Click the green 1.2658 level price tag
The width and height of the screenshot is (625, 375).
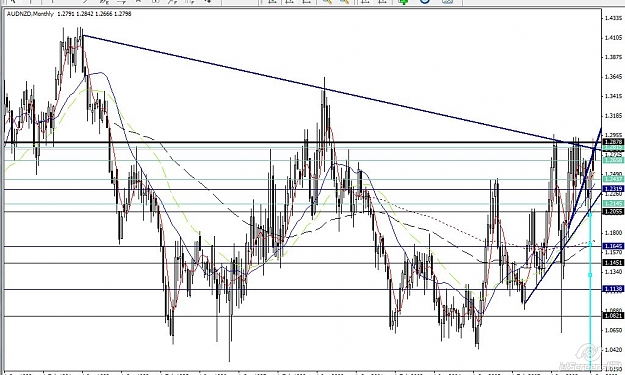613,160
